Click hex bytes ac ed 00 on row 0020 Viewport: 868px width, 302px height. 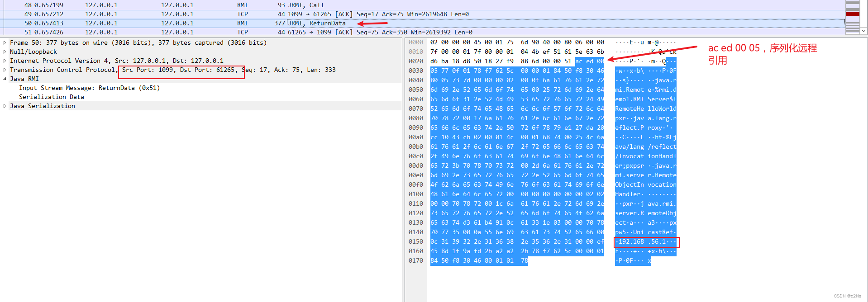[590, 61]
